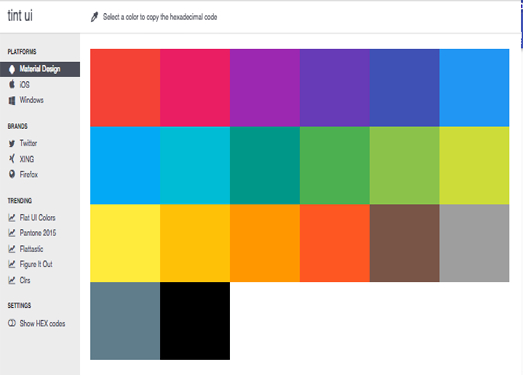This screenshot has height=375, width=523.
Task: Copy the red color swatch
Action: pos(125,88)
